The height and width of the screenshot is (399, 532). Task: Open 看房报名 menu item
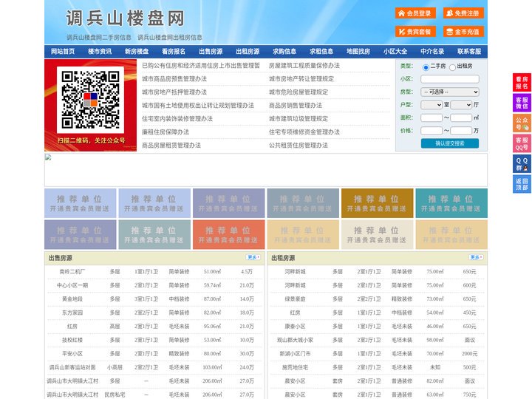pyautogui.click(x=174, y=52)
